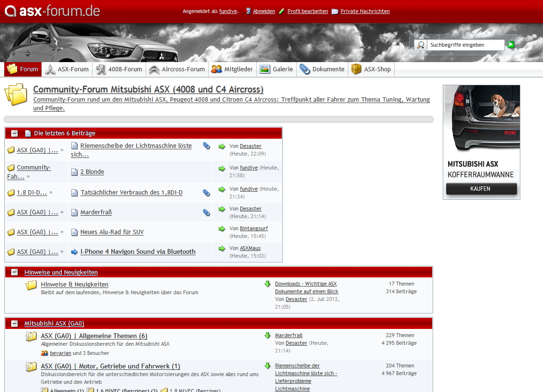Open the ASX-Shop tab

click(x=371, y=69)
